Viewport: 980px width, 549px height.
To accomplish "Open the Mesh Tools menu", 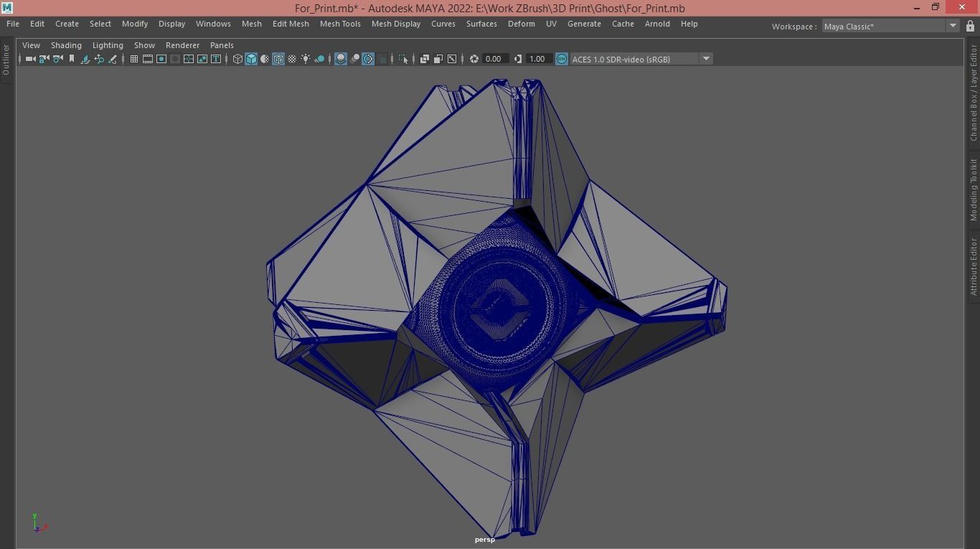I will pos(340,24).
